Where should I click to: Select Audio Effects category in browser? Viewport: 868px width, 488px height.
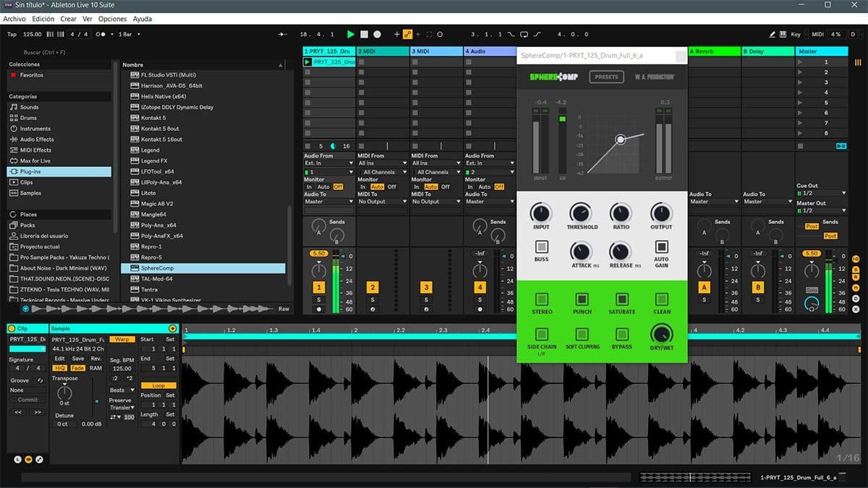pyautogui.click(x=59, y=140)
